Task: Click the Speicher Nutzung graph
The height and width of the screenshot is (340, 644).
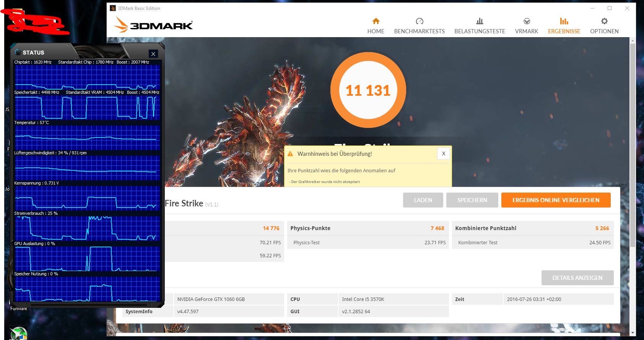Action: tap(87, 289)
